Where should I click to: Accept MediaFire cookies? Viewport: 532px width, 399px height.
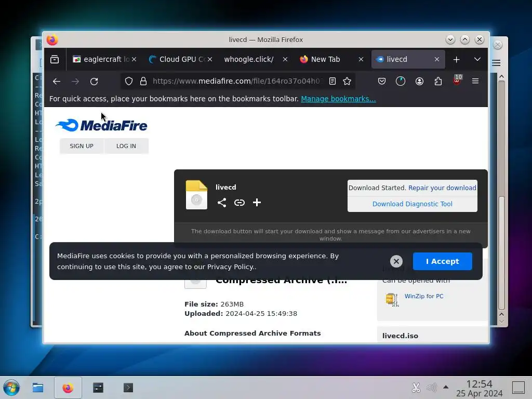pos(443,261)
